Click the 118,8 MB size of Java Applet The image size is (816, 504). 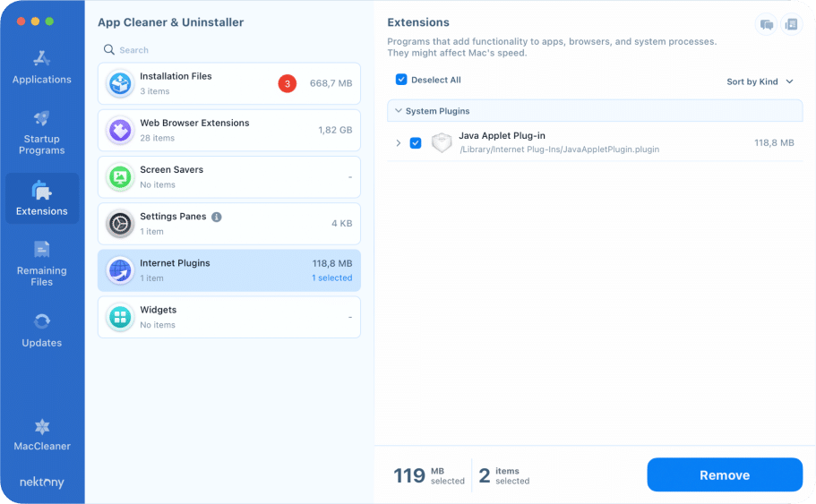point(775,142)
